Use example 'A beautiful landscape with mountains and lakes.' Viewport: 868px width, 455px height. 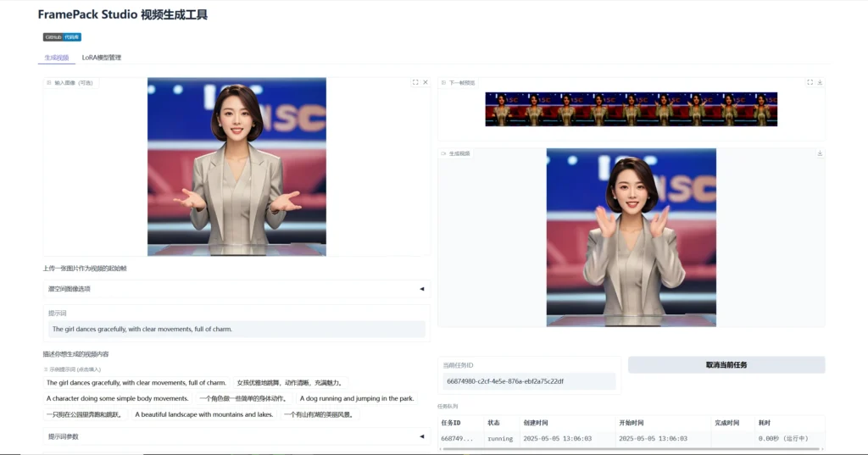coord(203,414)
